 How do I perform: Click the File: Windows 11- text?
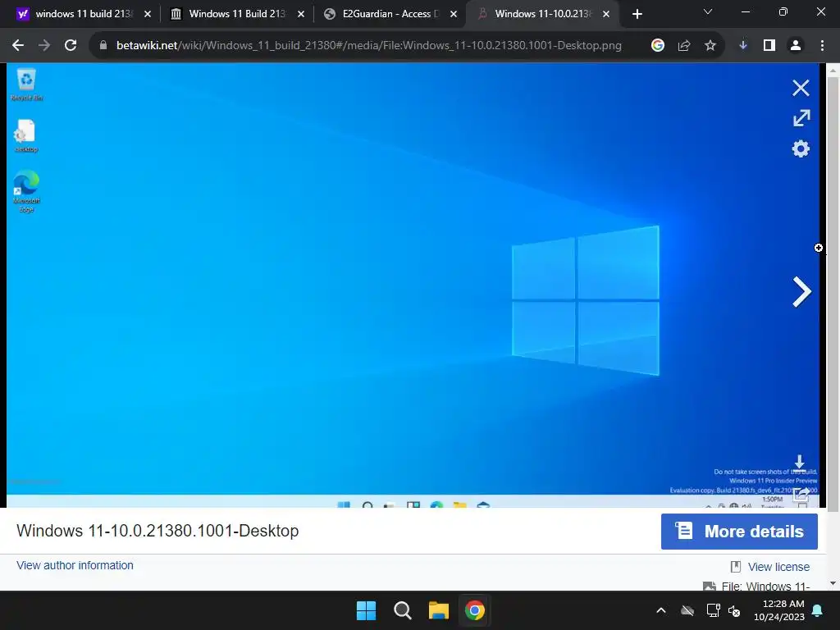765,586
